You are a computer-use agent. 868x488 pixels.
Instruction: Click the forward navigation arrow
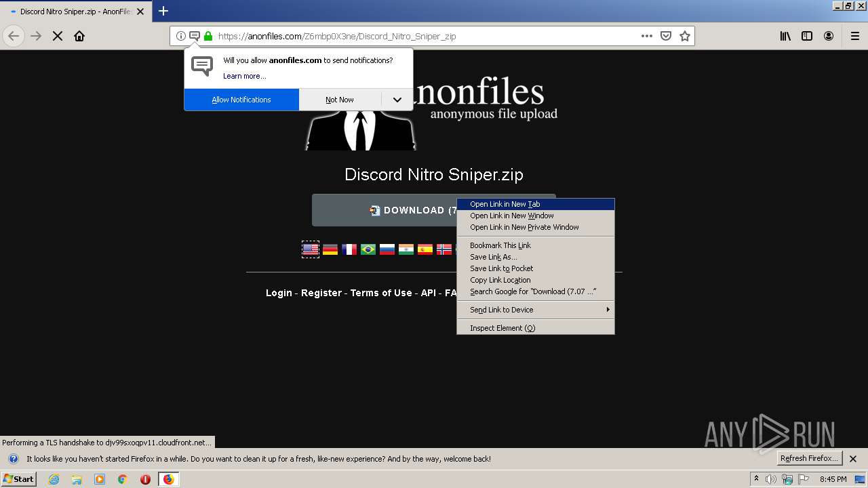tap(36, 36)
